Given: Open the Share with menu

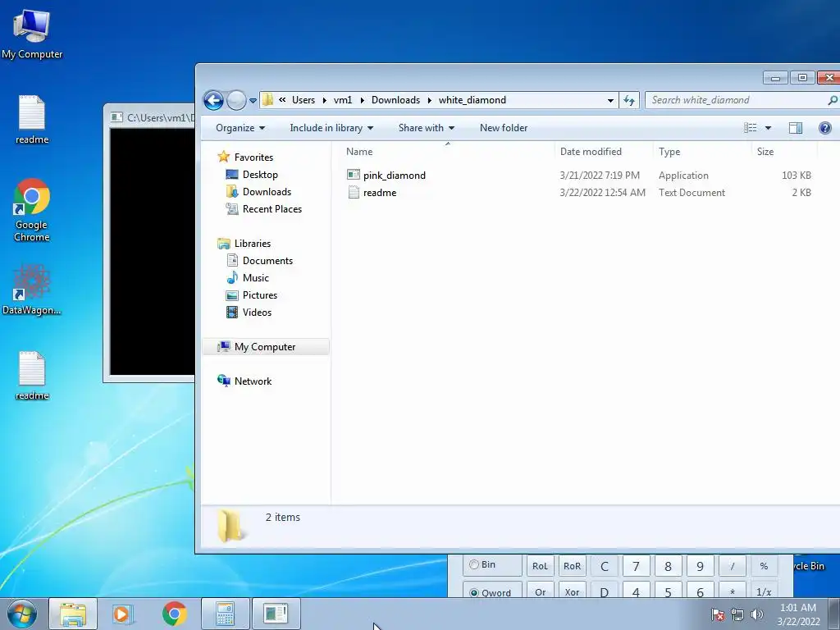Looking at the screenshot, I should pyautogui.click(x=427, y=128).
